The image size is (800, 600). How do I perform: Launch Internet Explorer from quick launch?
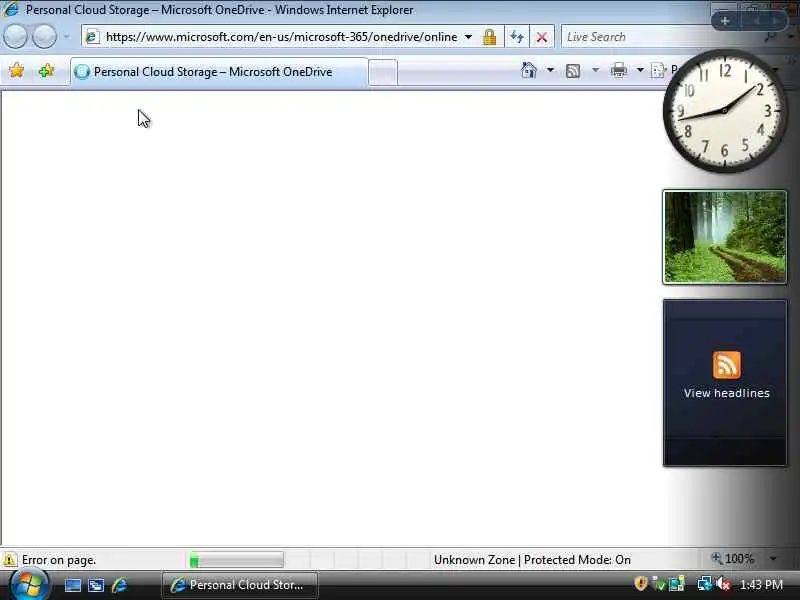(119, 585)
